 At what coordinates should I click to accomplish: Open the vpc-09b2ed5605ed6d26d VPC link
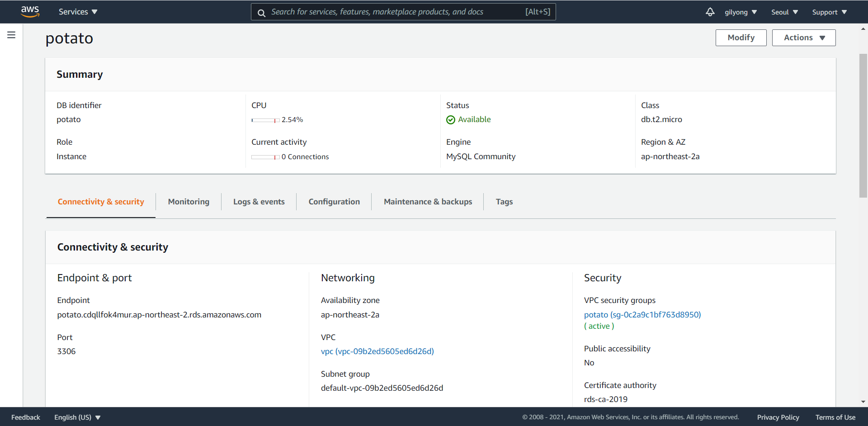377,351
